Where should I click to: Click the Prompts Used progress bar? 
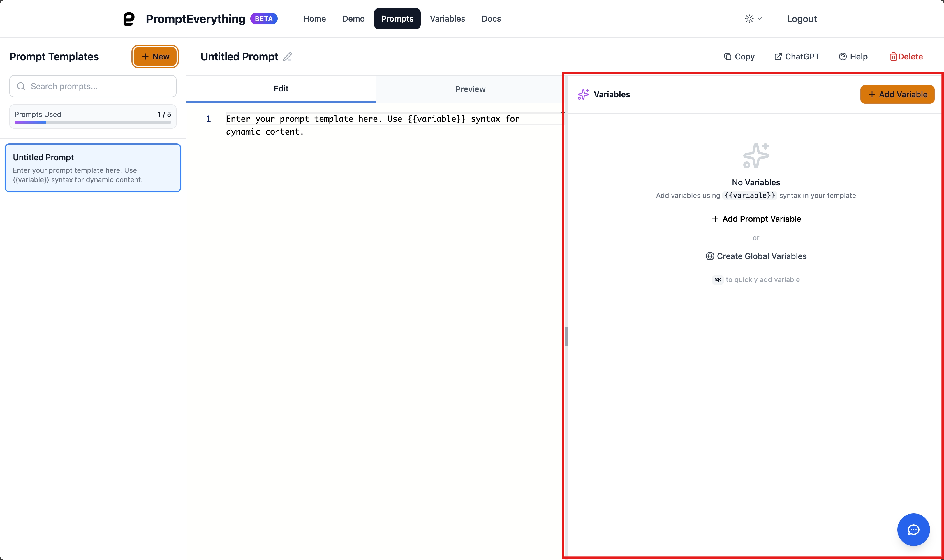point(93,122)
